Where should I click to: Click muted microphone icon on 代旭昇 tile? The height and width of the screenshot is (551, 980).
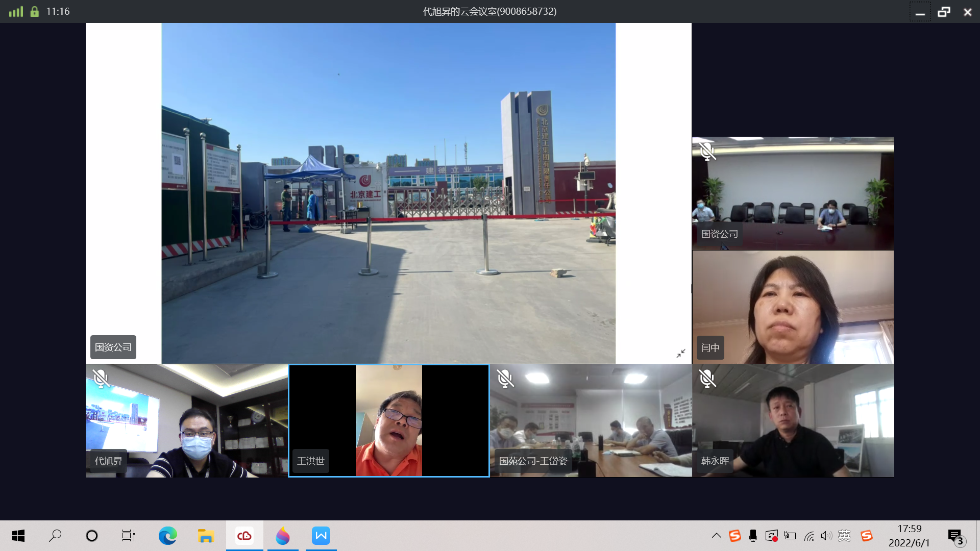(x=101, y=379)
